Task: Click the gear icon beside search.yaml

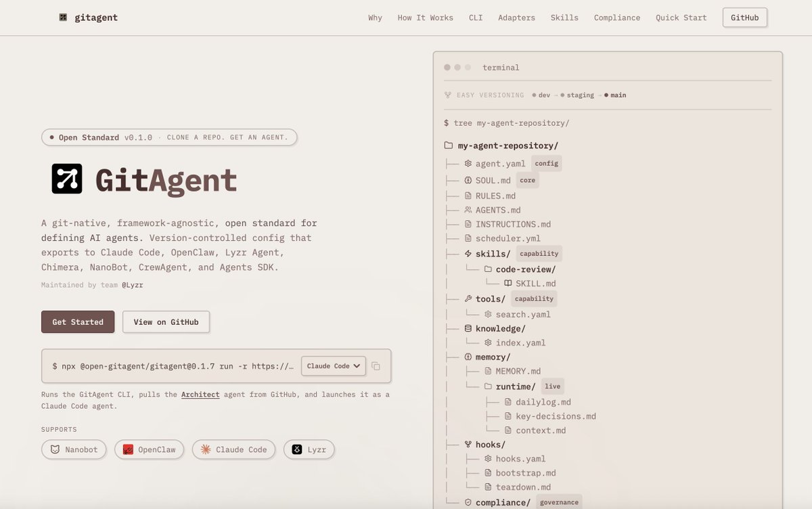Action: point(488,315)
